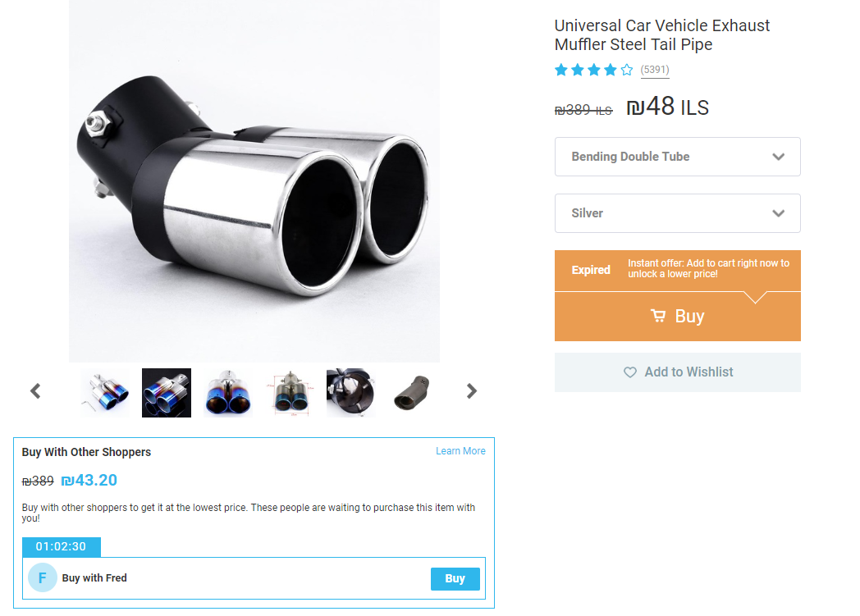Select the dimensions diagram thumbnail

click(290, 392)
